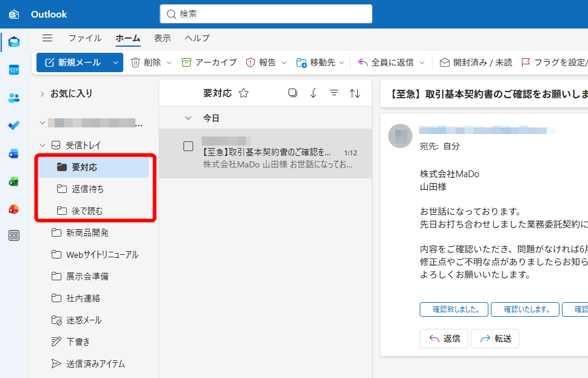Viewport: 588px width, 378px height.
Task: Click the 返信 reply button
Action: pos(444,339)
